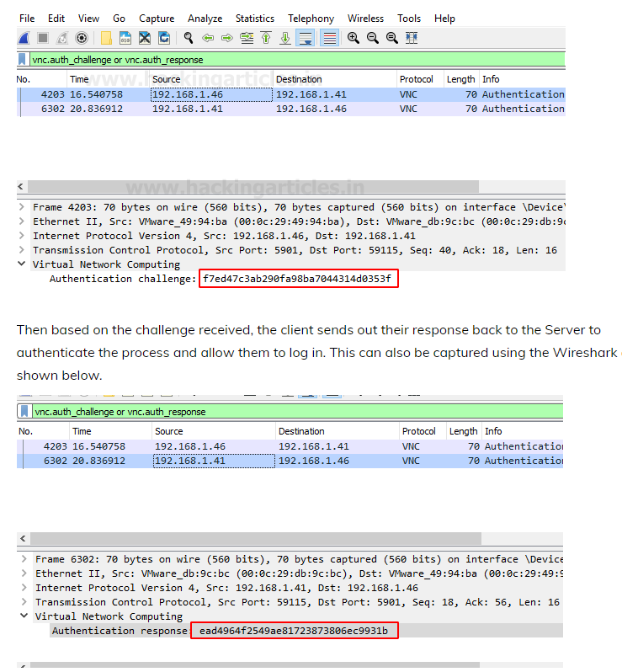Expand IPv4 row with Src 192.168.1.46
The height and width of the screenshot is (672, 622).
tap(21, 236)
